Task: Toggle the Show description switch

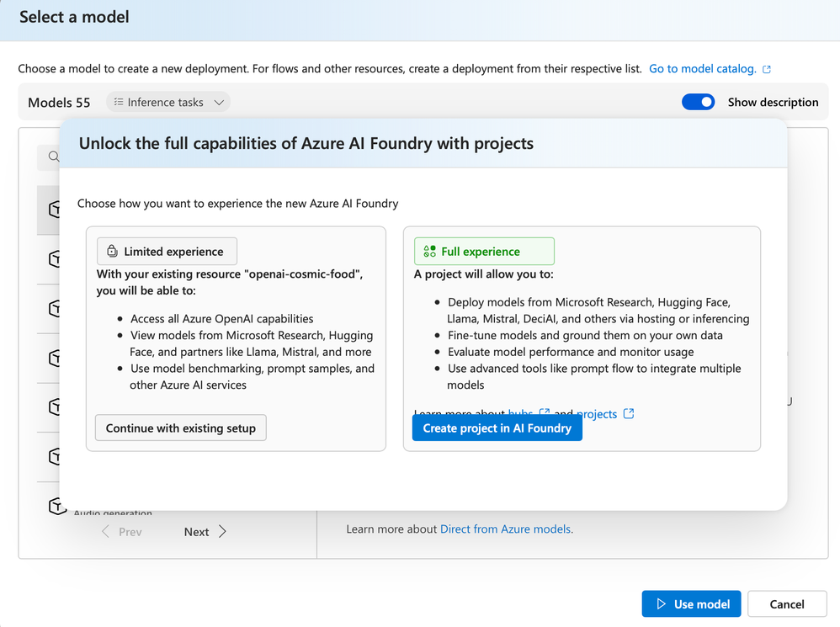Action: click(x=698, y=102)
